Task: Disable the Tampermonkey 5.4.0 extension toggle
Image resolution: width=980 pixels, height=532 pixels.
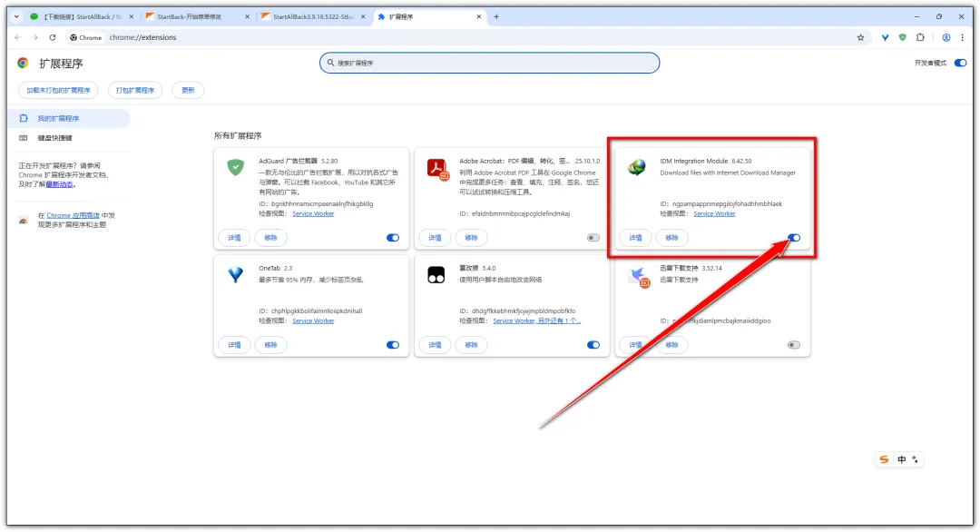Action: click(x=593, y=345)
